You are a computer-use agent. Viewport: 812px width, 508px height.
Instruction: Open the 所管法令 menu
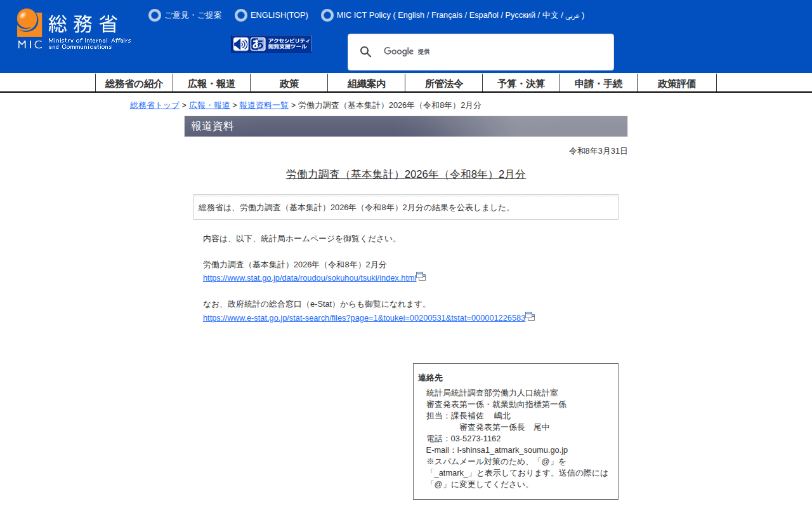tap(443, 83)
